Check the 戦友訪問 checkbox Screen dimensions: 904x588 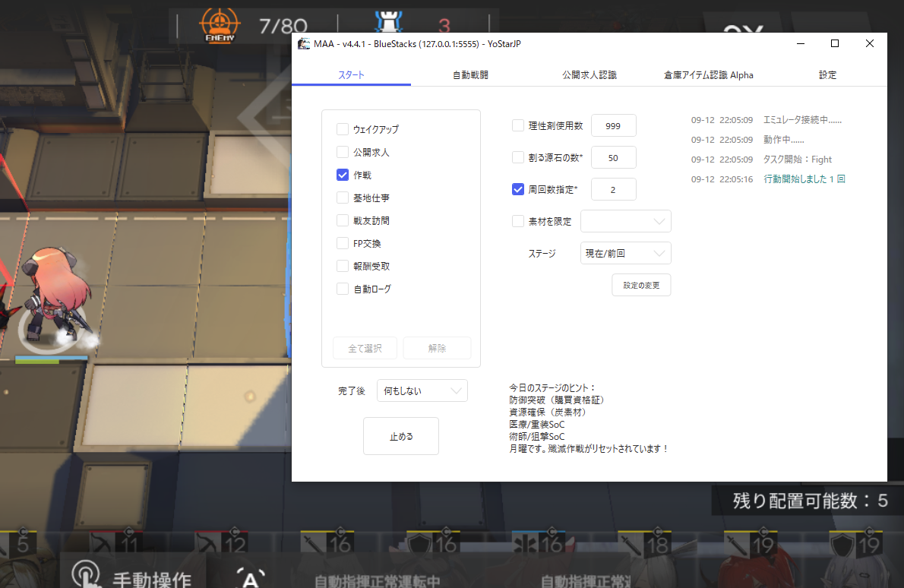pyautogui.click(x=343, y=220)
